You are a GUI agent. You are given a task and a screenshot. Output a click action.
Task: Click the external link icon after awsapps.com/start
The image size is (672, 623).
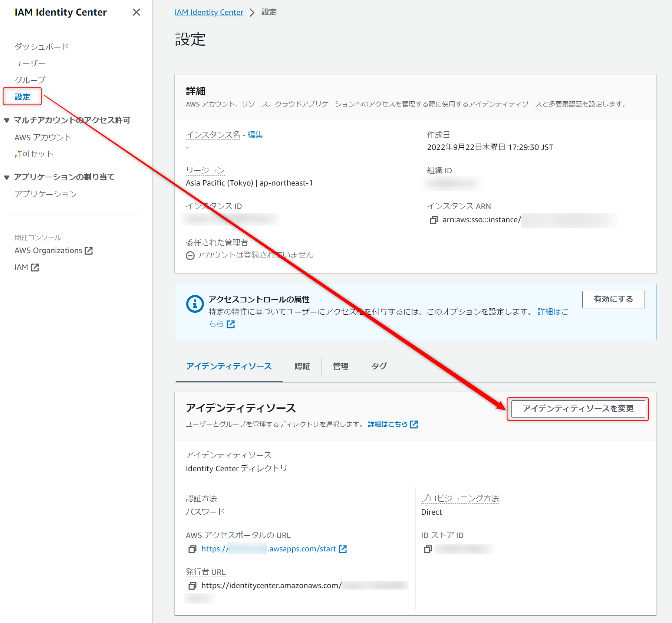coord(343,549)
